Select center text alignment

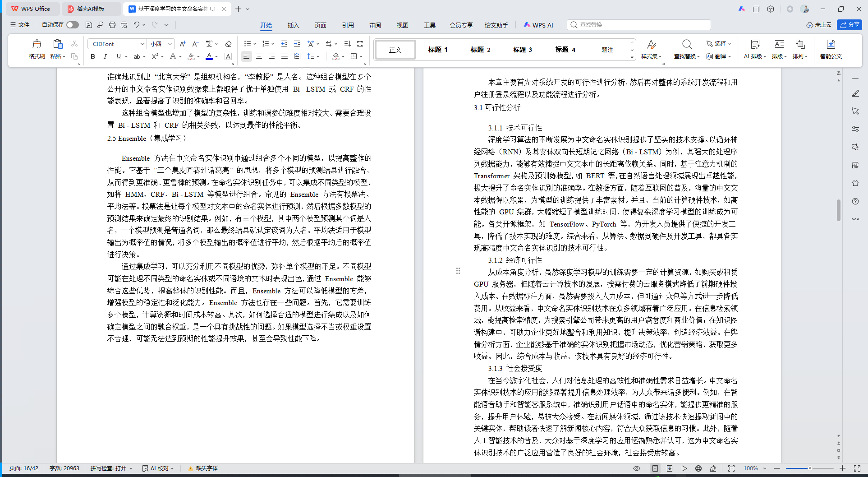[x=259, y=56]
